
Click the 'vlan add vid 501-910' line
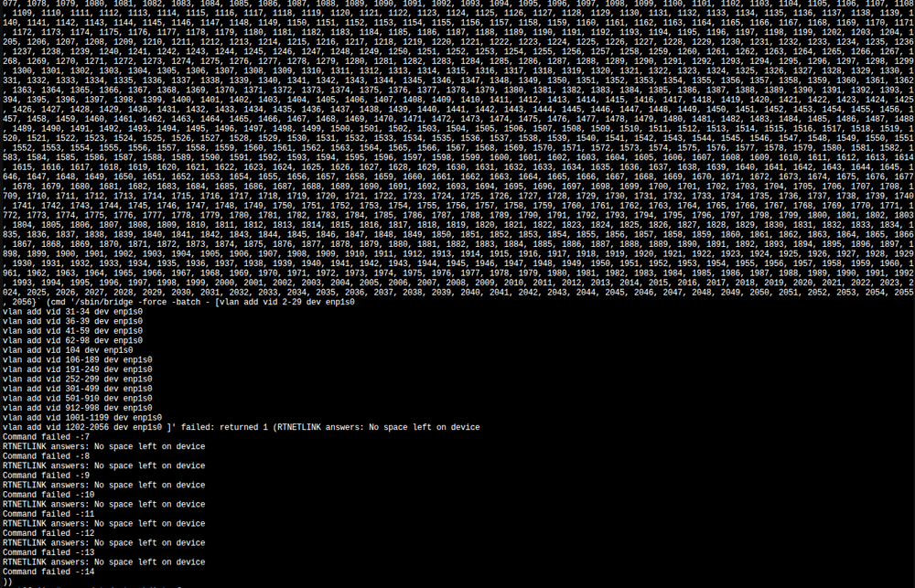(x=77, y=399)
